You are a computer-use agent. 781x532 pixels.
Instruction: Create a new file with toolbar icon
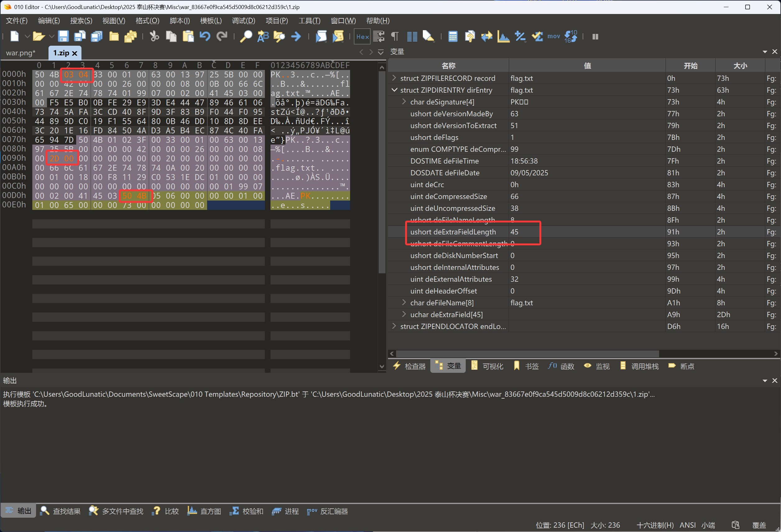click(14, 36)
